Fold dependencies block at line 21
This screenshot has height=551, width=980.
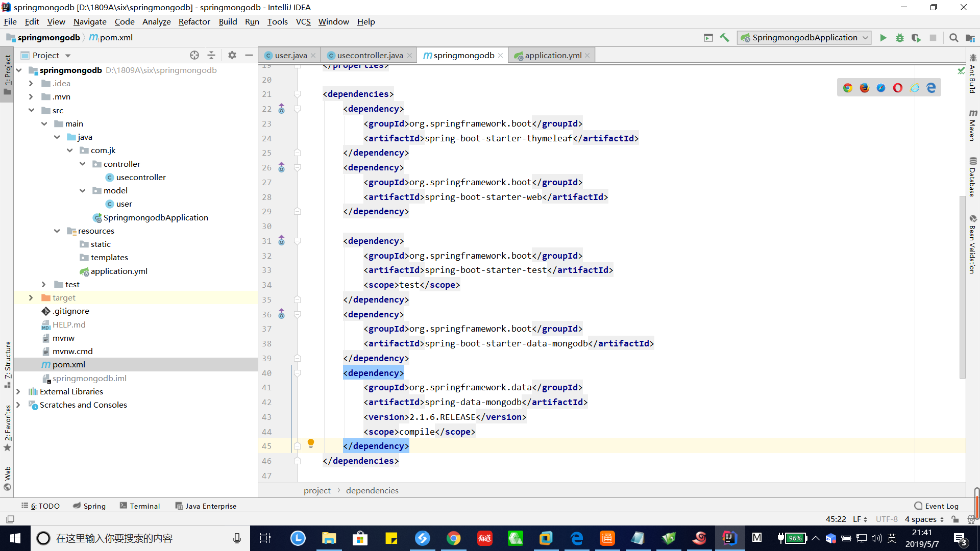pos(298,94)
